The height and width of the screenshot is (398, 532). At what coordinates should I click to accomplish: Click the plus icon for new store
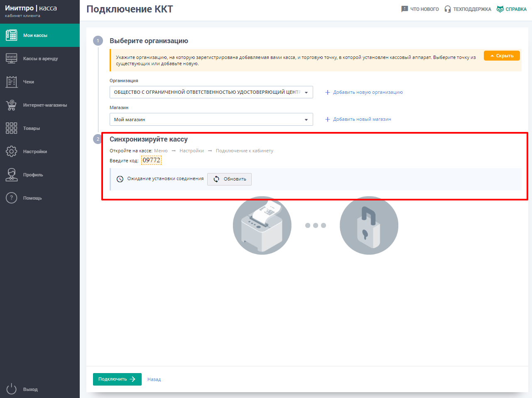click(x=328, y=119)
